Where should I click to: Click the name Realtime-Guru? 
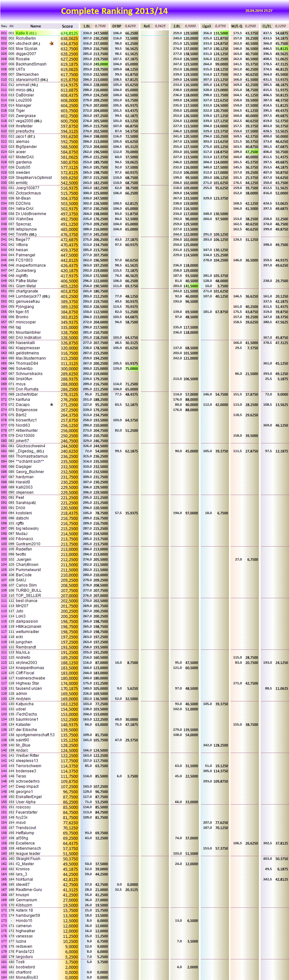point(29,889)
